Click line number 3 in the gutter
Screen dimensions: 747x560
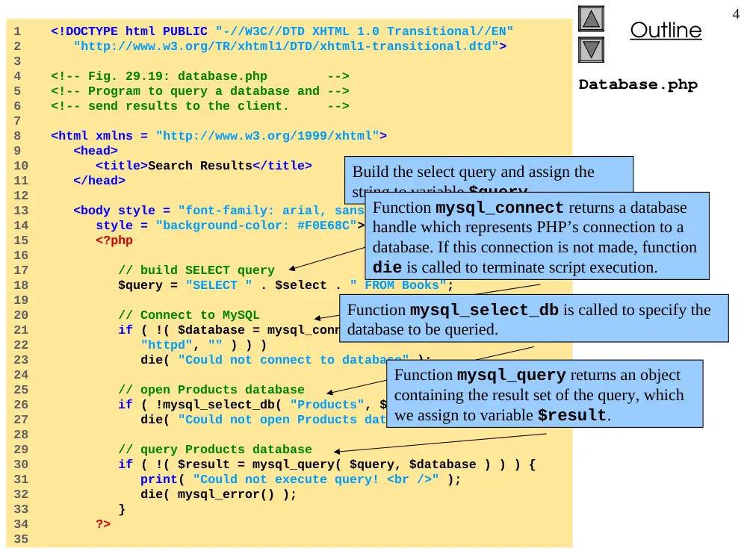(17, 61)
